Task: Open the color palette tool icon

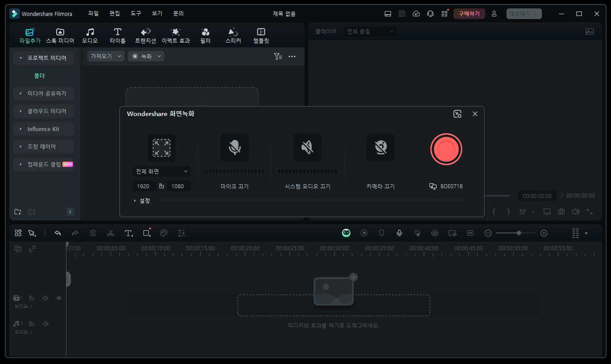Action: pos(164,233)
